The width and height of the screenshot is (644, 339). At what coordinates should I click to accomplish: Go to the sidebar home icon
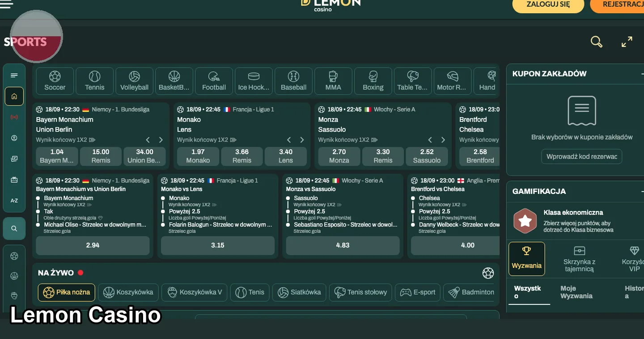click(14, 96)
